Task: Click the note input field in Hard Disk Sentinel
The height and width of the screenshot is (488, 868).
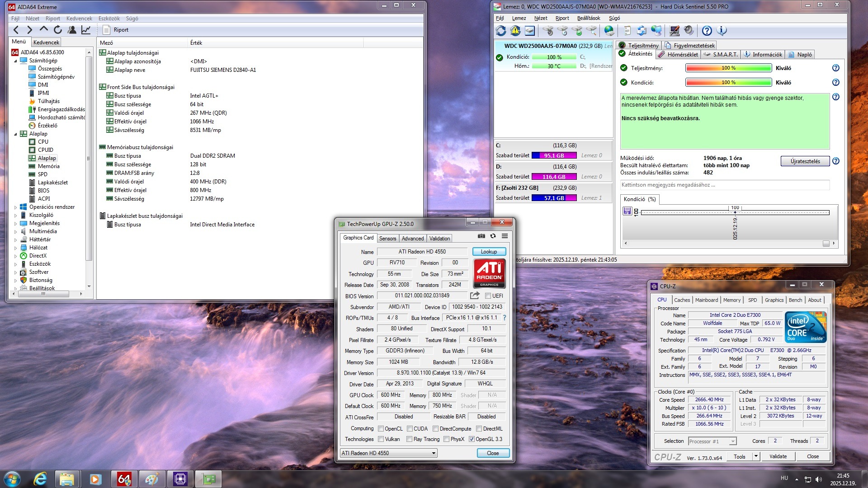Action: pos(724,185)
